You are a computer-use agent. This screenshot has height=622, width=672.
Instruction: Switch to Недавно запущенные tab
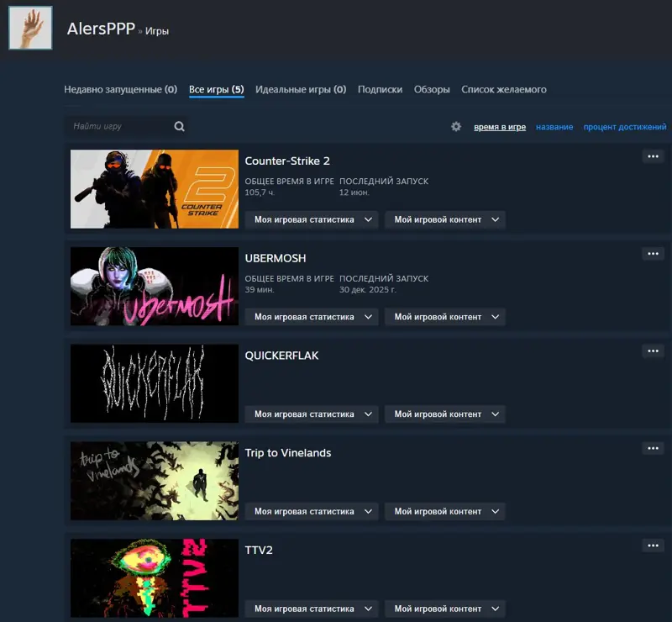120,90
